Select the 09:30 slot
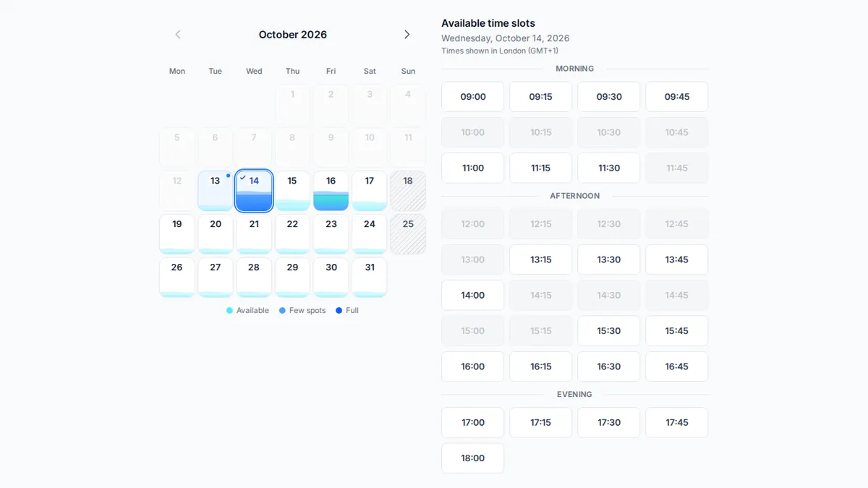868x488 pixels. pos(609,97)
